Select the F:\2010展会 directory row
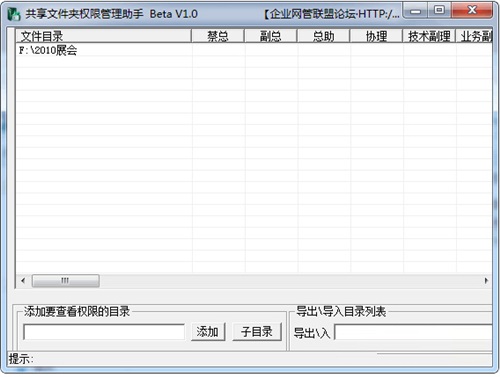 (x=254, y=50)
